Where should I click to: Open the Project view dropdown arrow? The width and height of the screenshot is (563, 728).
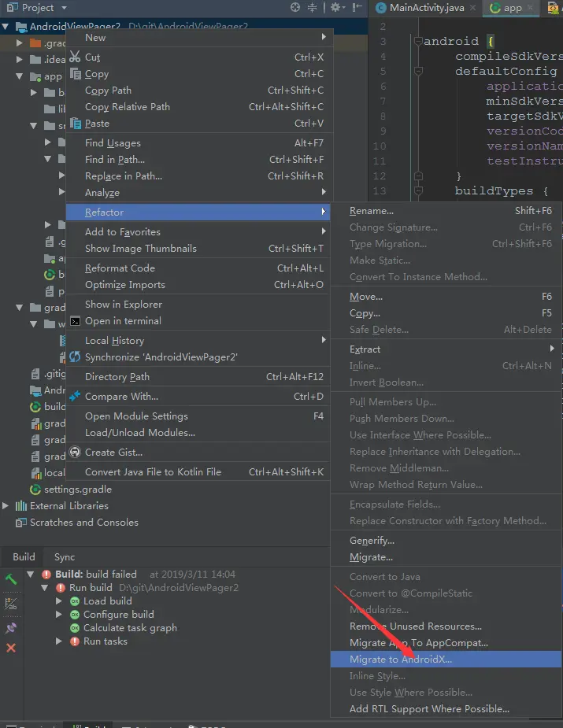pyautogui.click(x=64, y=8)
